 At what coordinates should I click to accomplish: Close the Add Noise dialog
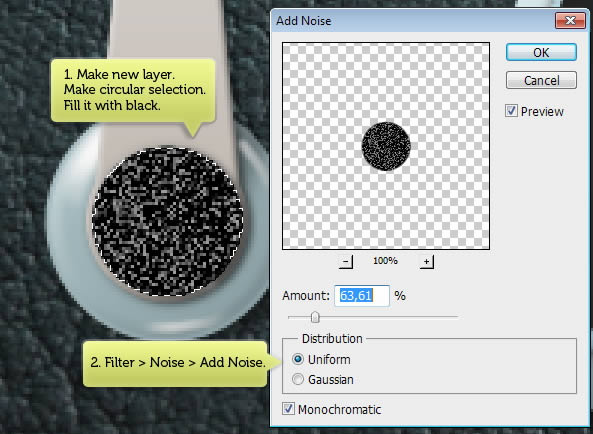[x=570, y=20]
